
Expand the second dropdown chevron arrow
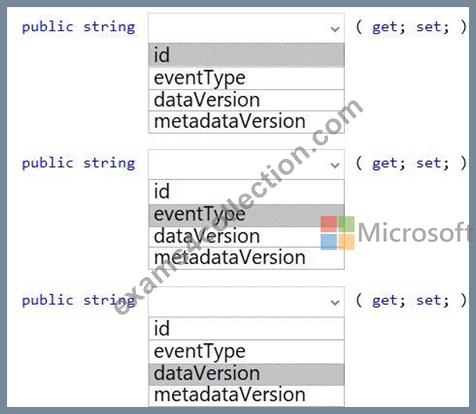pos(335,165)
